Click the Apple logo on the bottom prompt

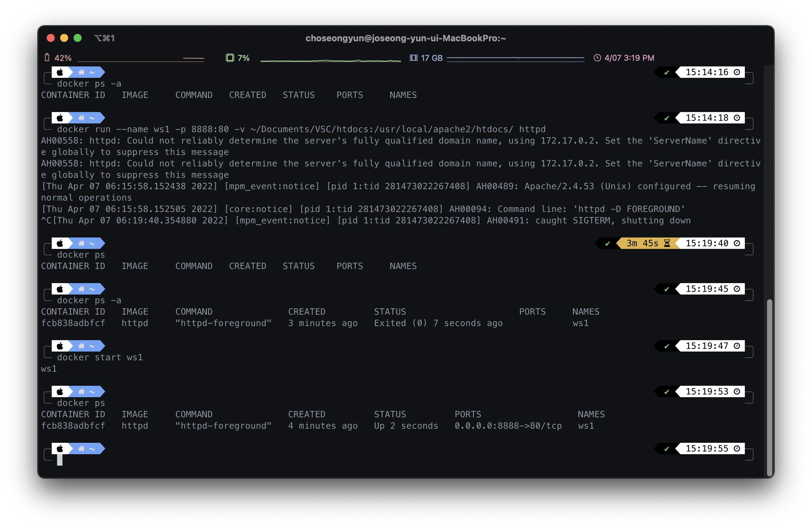pyautogui.click(x=60, y=448)
